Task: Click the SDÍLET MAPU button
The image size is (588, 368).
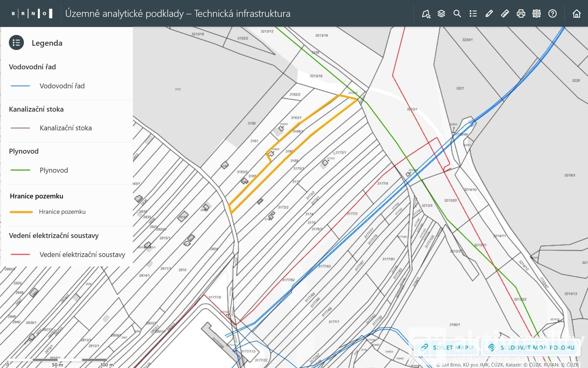Action: pyautogui.click(x=447, y=347)
